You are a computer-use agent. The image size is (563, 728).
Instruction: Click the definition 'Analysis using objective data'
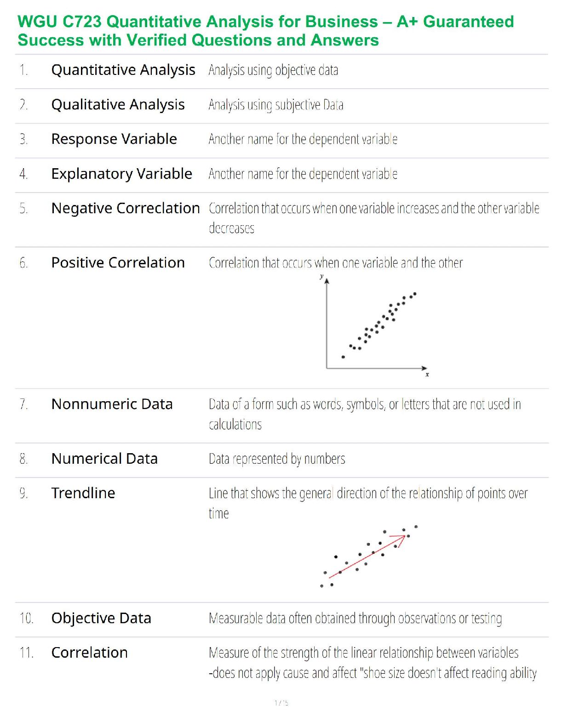273,70
